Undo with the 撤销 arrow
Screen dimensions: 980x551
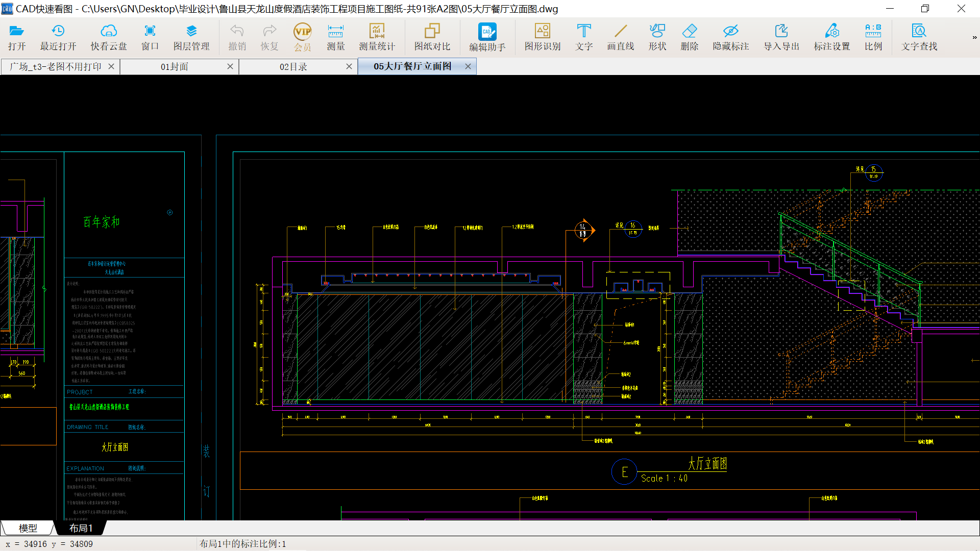coord(237,37)
